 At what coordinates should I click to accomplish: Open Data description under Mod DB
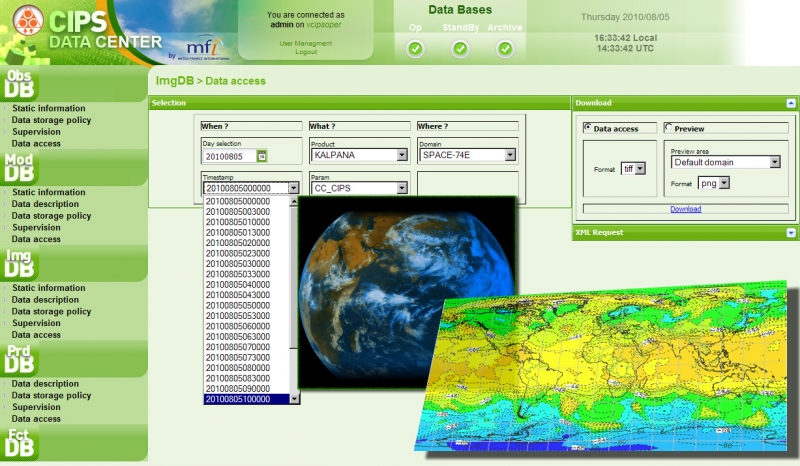45,204
